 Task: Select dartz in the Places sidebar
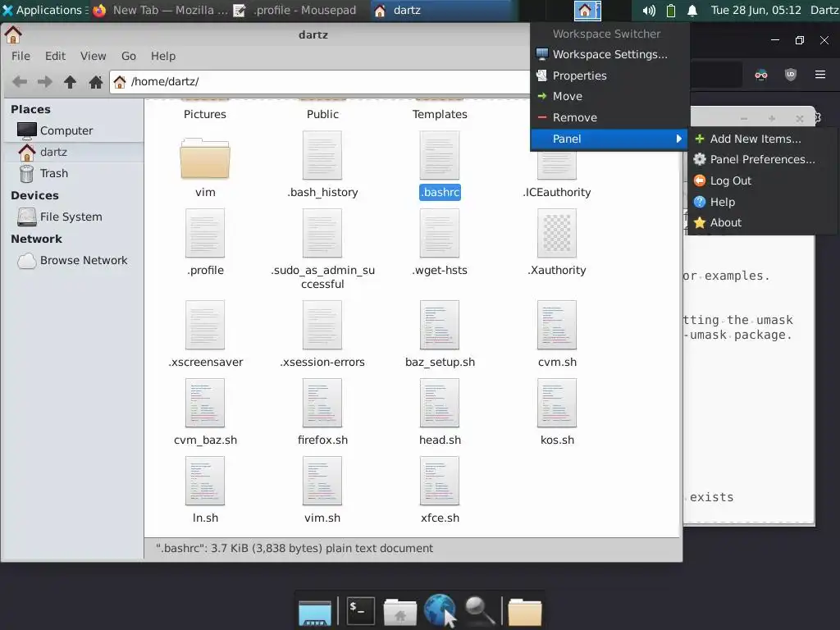coord(73,152)
